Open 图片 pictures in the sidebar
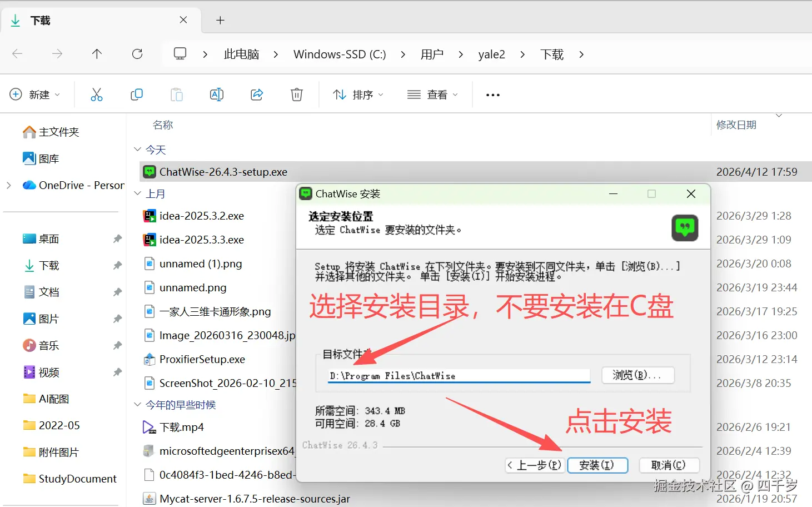812x507 pixels. 41,319
